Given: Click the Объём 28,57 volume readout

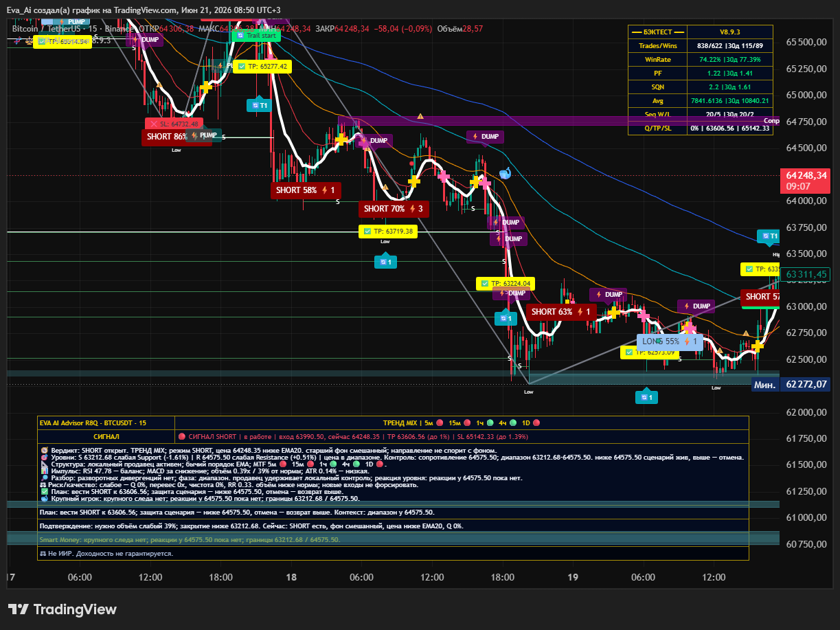Looking at the screenshot, I should 460,29.
